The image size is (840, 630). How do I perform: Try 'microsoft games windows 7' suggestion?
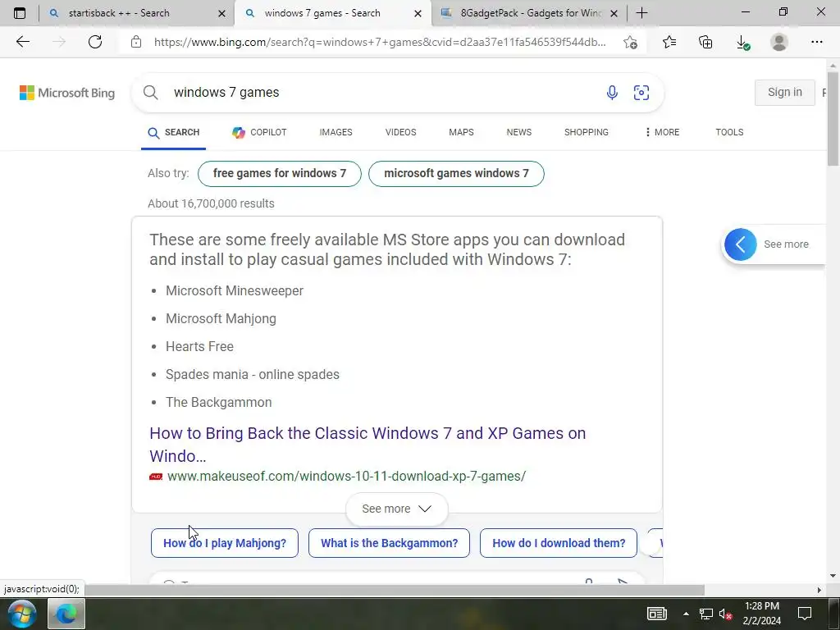point(456,174)
